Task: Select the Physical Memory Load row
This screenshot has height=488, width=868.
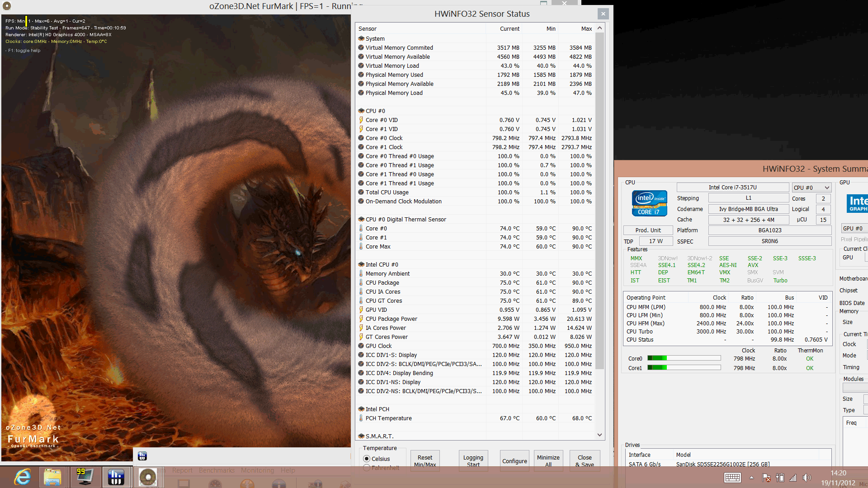Action: pyautogui.click(x=475, y=93)
